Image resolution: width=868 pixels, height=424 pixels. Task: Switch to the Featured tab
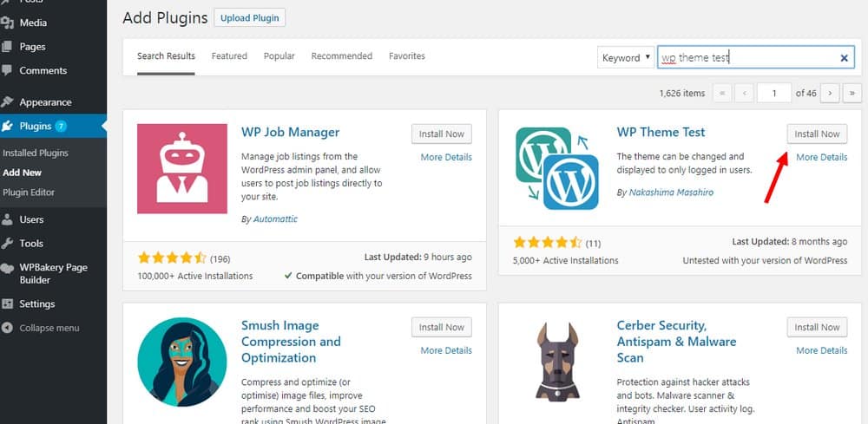point(229,55)
